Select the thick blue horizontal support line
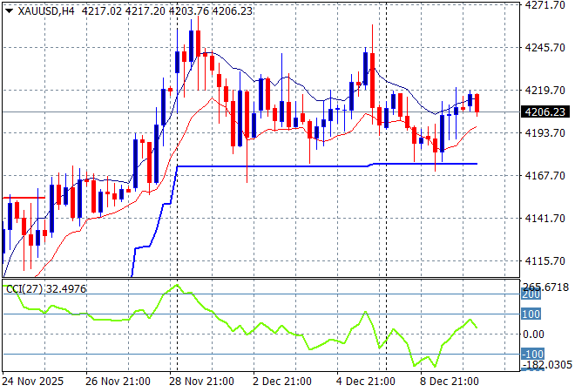Viewport: 575px width, 392px height. [x=261, y=166]
